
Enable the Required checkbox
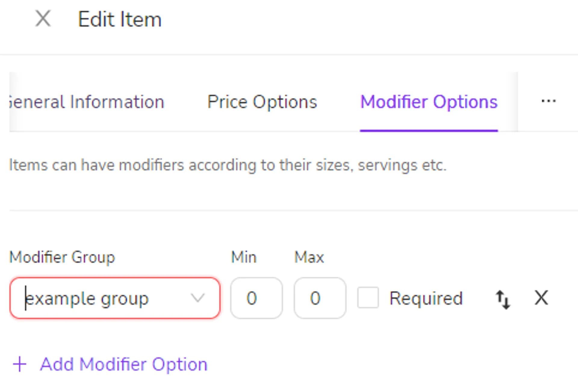(x=368, y=298)
